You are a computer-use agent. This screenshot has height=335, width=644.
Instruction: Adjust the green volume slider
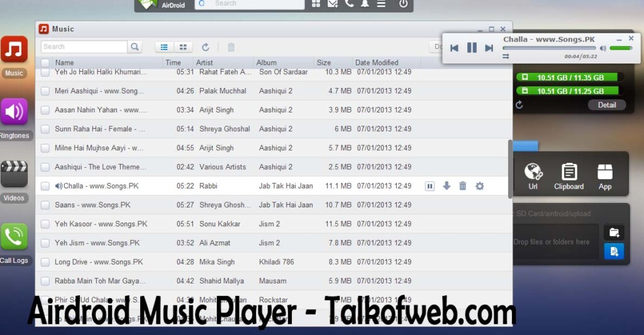[x=621, y=48]
